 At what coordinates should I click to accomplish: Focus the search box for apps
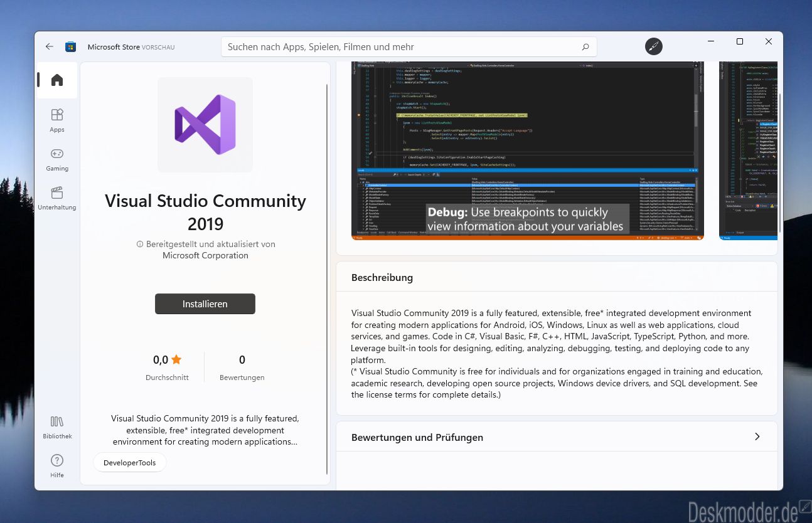coord(409,47)
